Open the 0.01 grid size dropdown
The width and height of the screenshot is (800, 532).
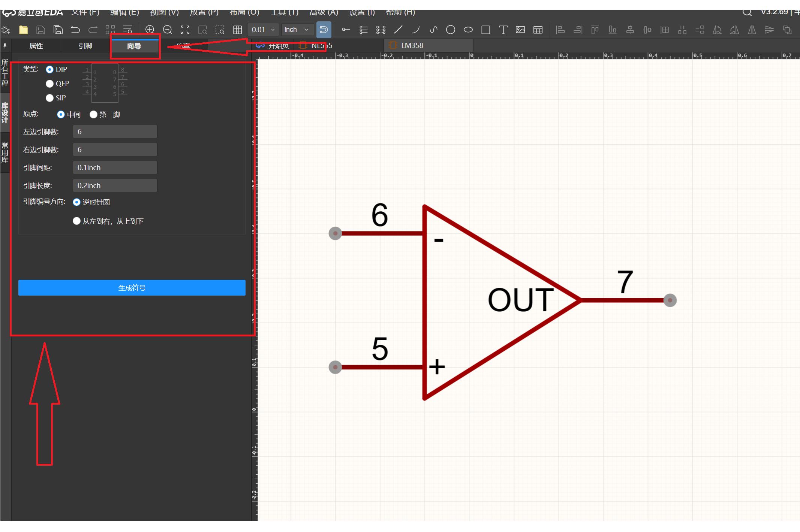click(x=263, y=30)
